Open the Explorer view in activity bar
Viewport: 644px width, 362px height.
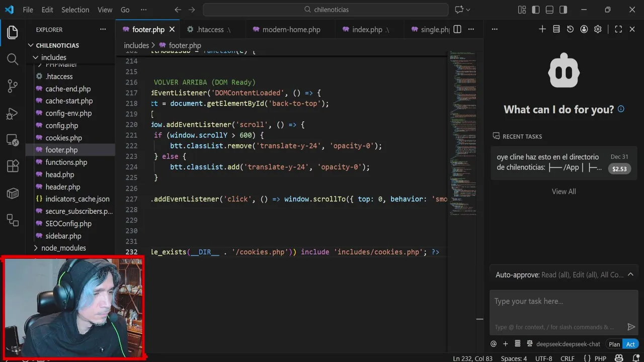click(x=13, y=33)
